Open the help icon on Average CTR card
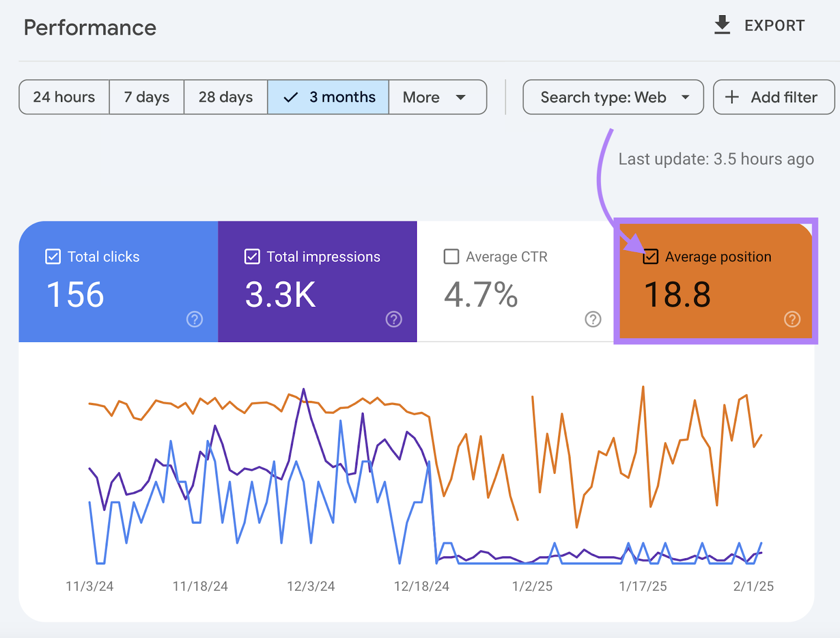This screenshot has width=840, height=638. (x=592, y=319)
